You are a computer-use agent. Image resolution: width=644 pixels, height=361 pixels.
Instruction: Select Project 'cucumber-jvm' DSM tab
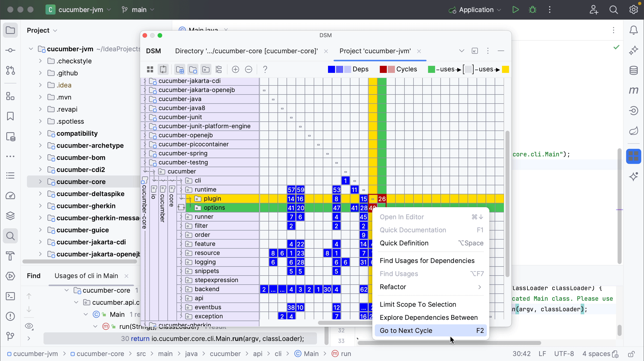point(375,51)
